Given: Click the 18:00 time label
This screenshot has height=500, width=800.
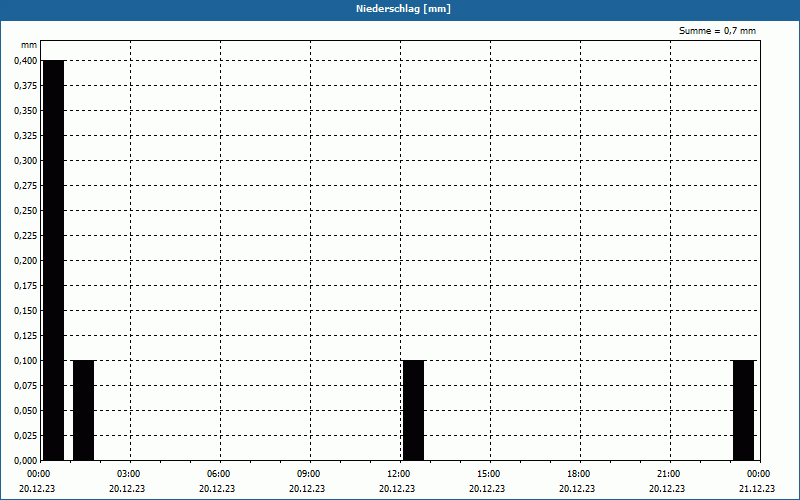Looking at the screenshot, I should 580,474.
